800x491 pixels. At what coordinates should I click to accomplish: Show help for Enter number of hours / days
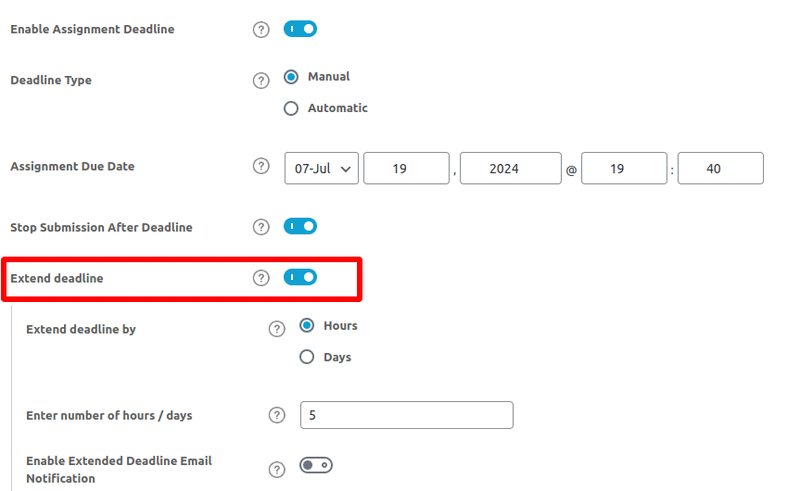click(277, 415)
